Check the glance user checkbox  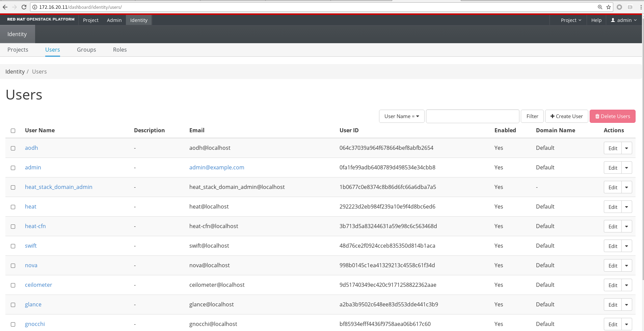13,305
